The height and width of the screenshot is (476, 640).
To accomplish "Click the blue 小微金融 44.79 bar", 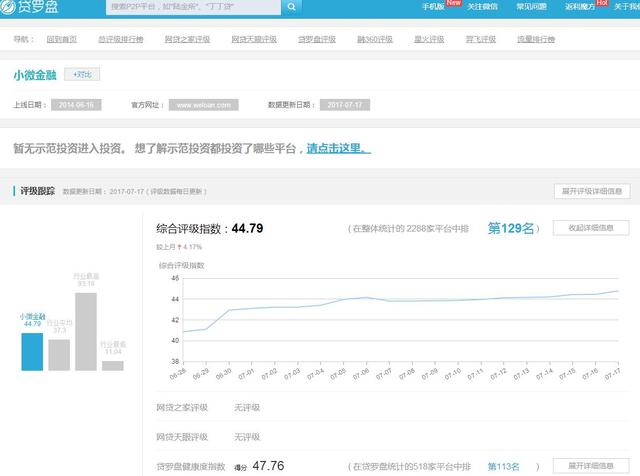I will click(x=32, y=352).
